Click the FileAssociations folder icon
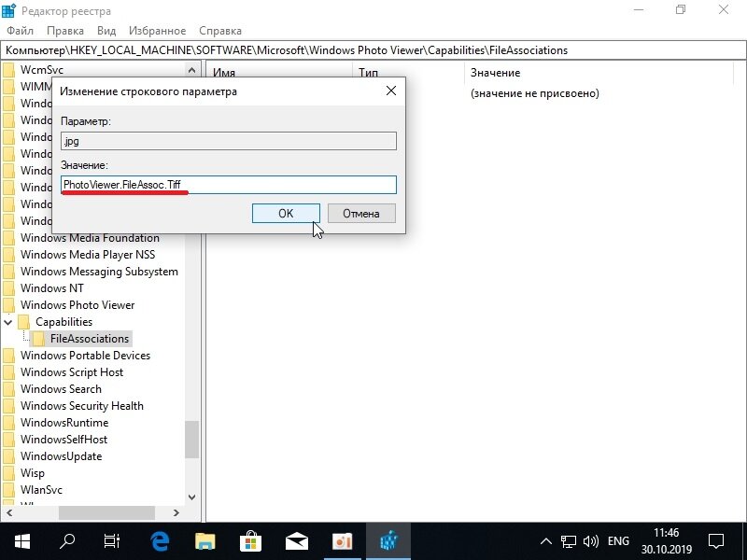The width and height of the screenshot is (747, 560). coord(39,339)
